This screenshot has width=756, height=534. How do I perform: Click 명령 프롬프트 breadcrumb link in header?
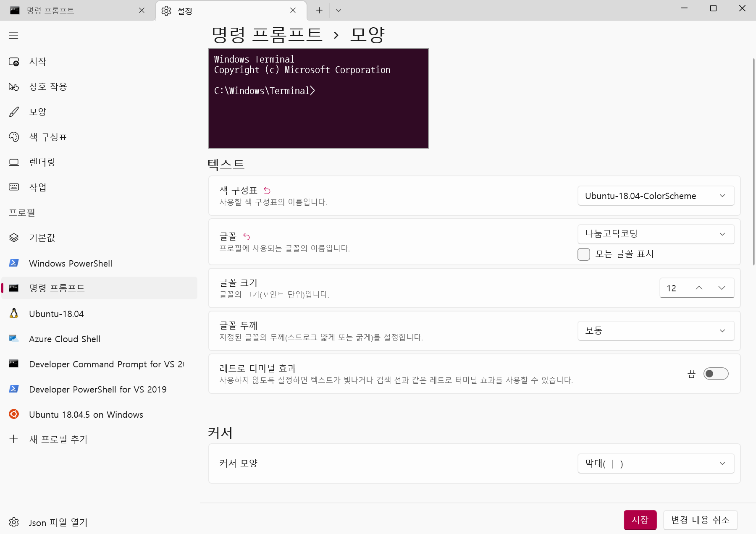[267, 35]
